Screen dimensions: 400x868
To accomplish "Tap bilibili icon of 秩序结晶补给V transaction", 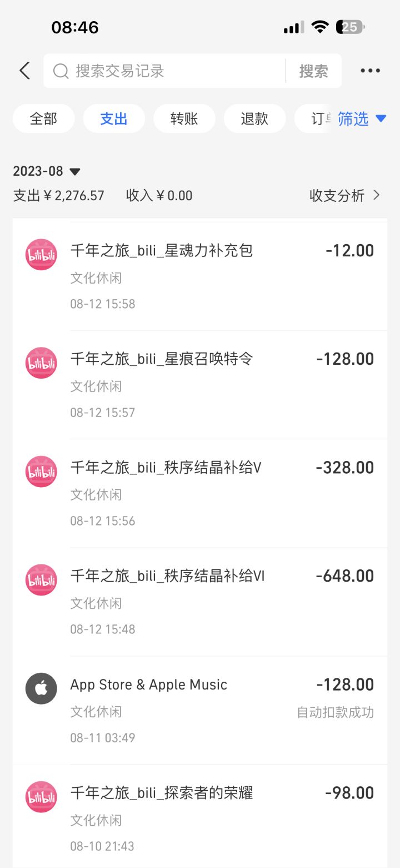I will point(41,472).
